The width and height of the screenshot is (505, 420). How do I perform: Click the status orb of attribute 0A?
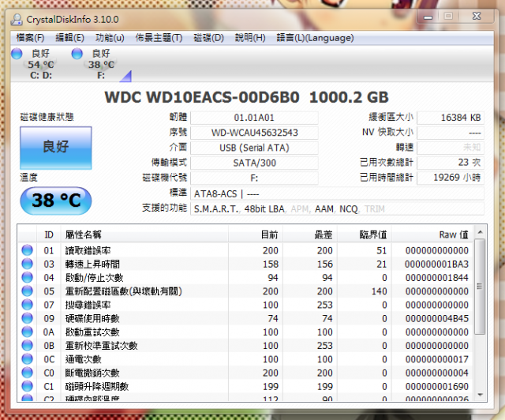pos(28,332)
